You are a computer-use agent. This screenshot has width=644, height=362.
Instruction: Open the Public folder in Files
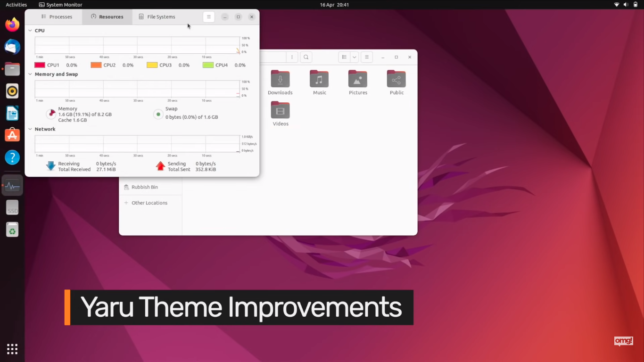coord(396,83)
